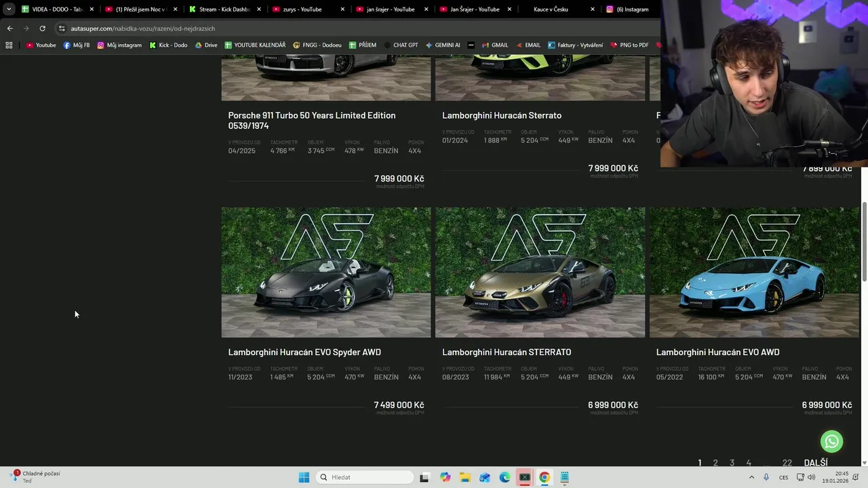868x488 pixels.
Task: Open the Notepad icon in the taskbar
Action: 564,477
